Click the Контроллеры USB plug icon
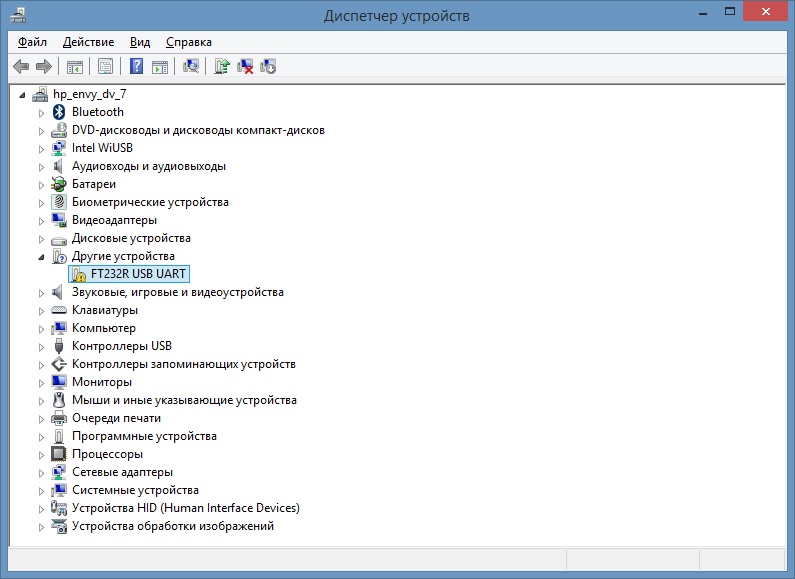This screenshot has height=579, width=795. [59, 346]
